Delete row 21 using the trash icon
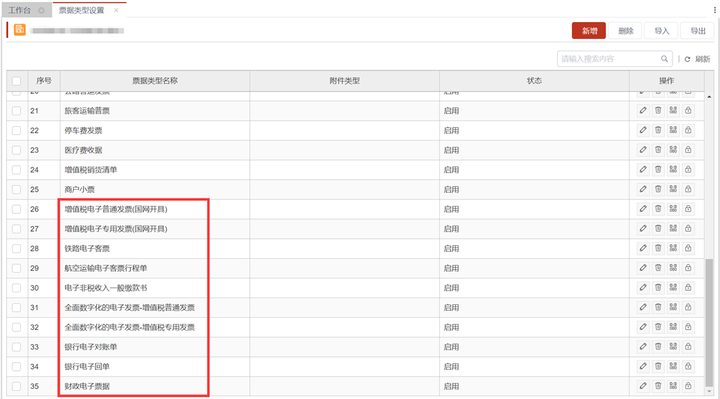The width and height of the screenshot is (720, 399). pyautogui.click(x=658, y=110)
